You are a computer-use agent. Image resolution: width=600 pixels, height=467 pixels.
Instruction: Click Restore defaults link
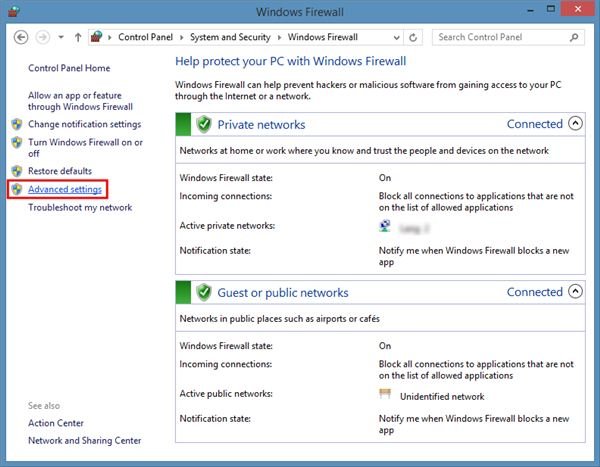point(60,171)
